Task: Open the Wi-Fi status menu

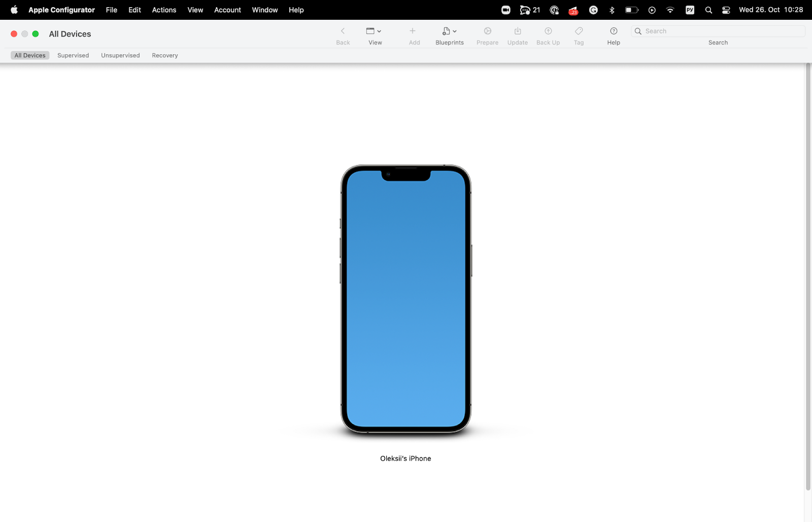Action: [x=670, y=10]
